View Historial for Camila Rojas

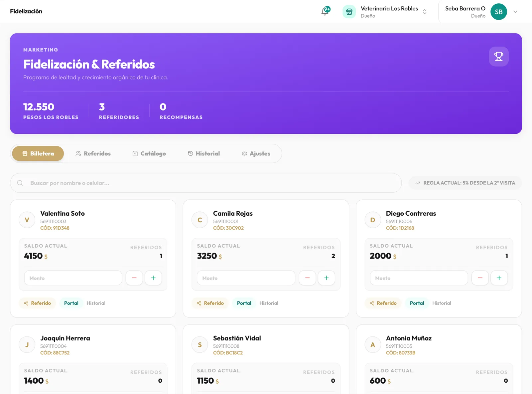point(269,303)
